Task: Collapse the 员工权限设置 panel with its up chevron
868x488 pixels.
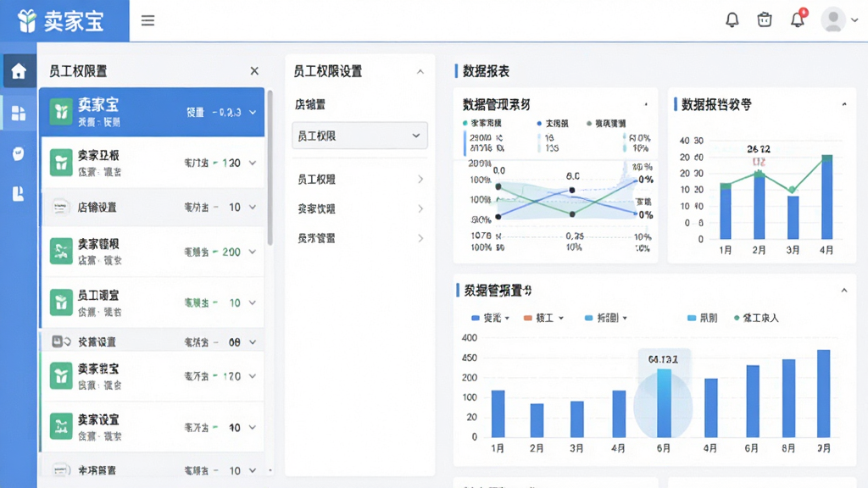Action: coord(420,71)
